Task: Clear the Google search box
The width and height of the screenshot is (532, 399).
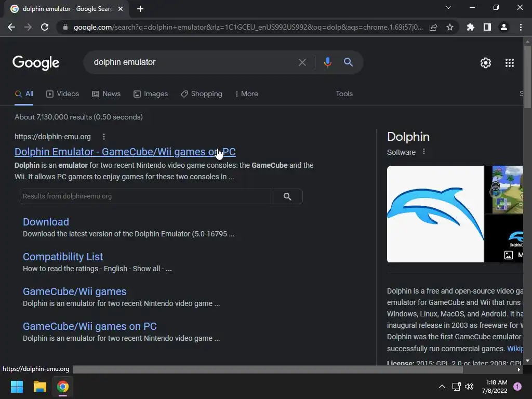Action: point(302,62)
